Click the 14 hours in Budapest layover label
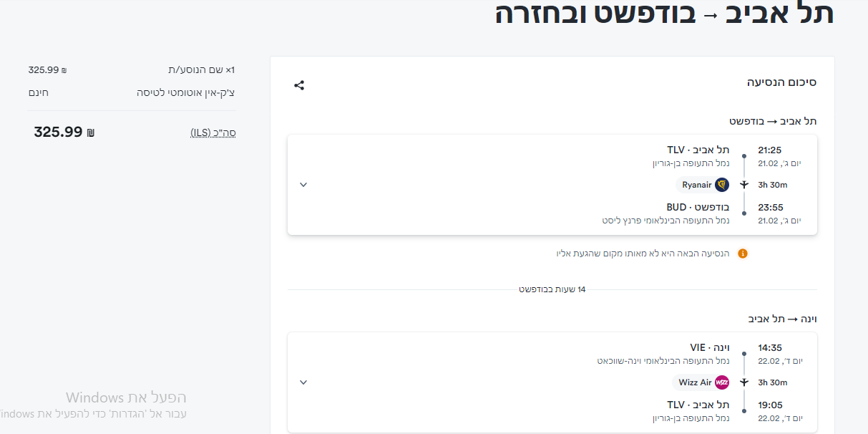 pyautogui.click(x=552, y=289)
